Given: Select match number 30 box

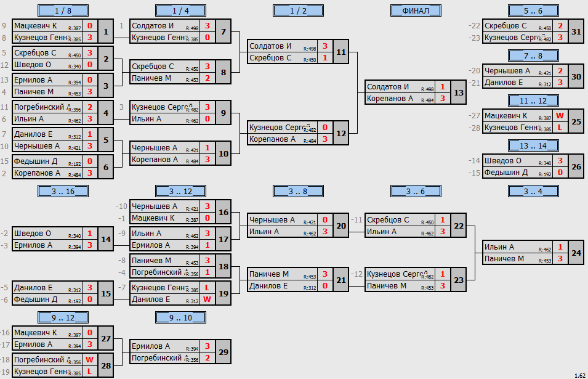Looking at the screenshot, I should 576,76.
